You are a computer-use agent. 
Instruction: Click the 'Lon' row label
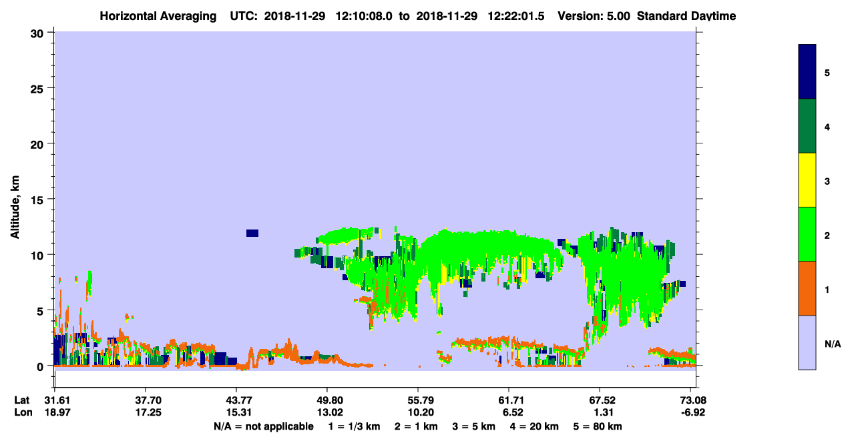coord(23,412)
